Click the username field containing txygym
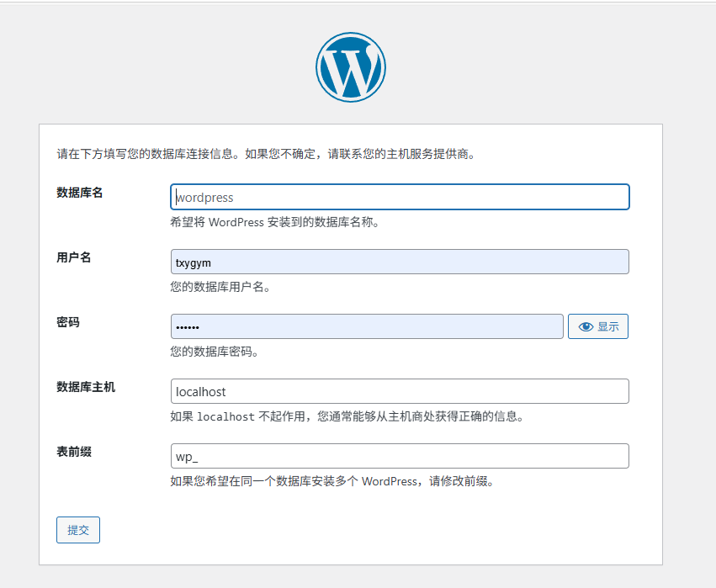Image resolution: width=716 pixels, height=588 pixels. pos(400,262)
